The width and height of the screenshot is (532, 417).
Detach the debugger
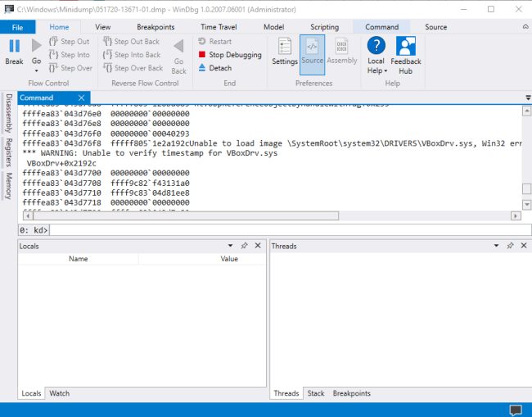(214, 68)
